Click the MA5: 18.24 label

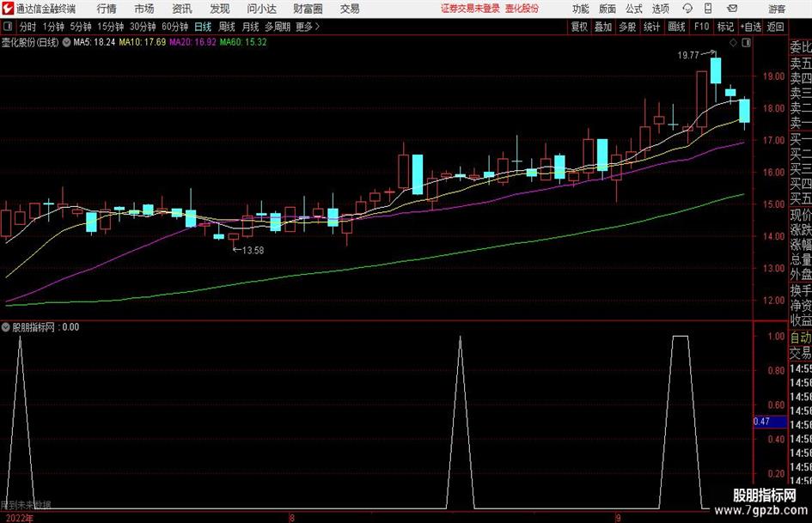(x=94, y=42)
